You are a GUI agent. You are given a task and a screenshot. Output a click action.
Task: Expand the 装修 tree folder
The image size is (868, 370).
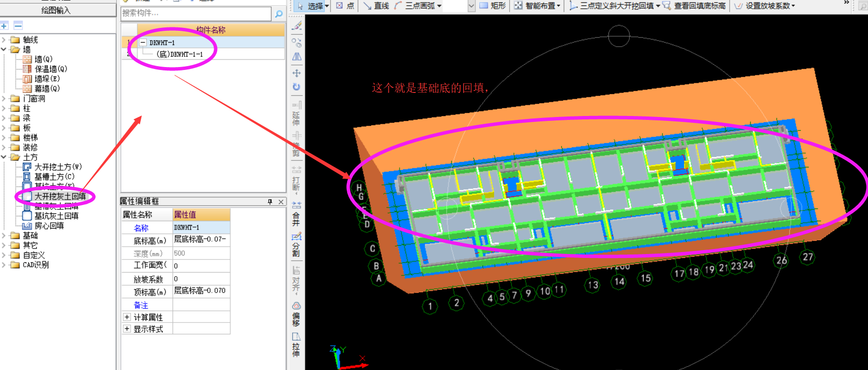(x=4, y=147)
